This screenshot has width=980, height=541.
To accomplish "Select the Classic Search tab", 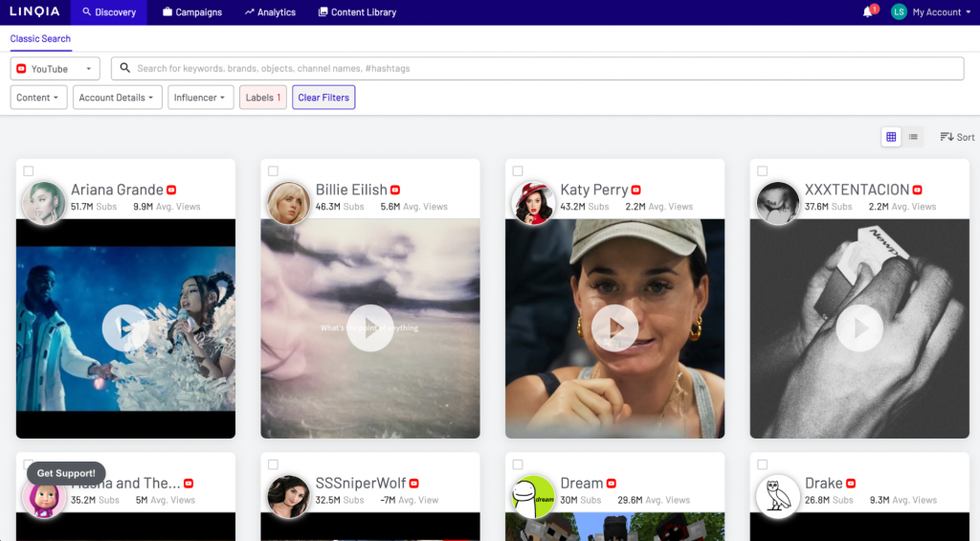I will pyautogui.click(x=40, y=38).
